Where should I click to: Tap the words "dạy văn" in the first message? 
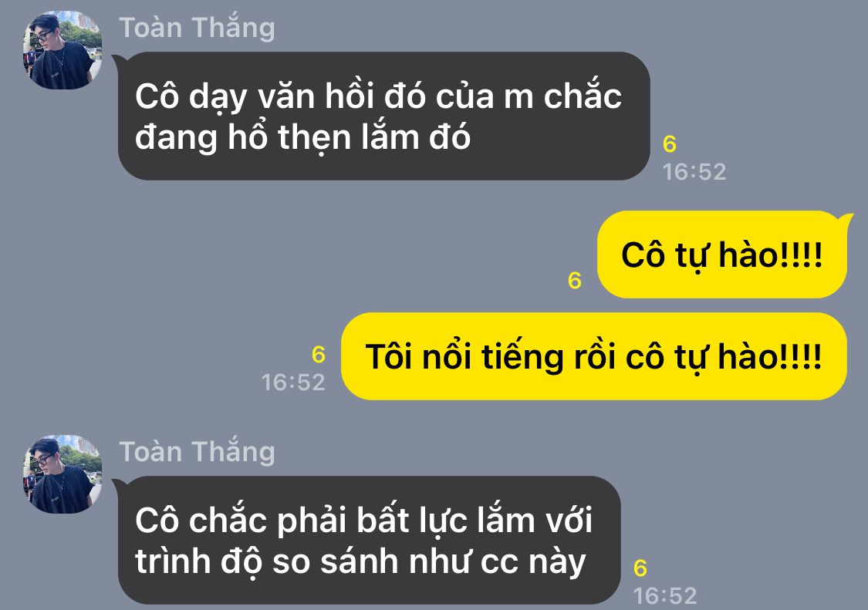[x=252, y=97]
